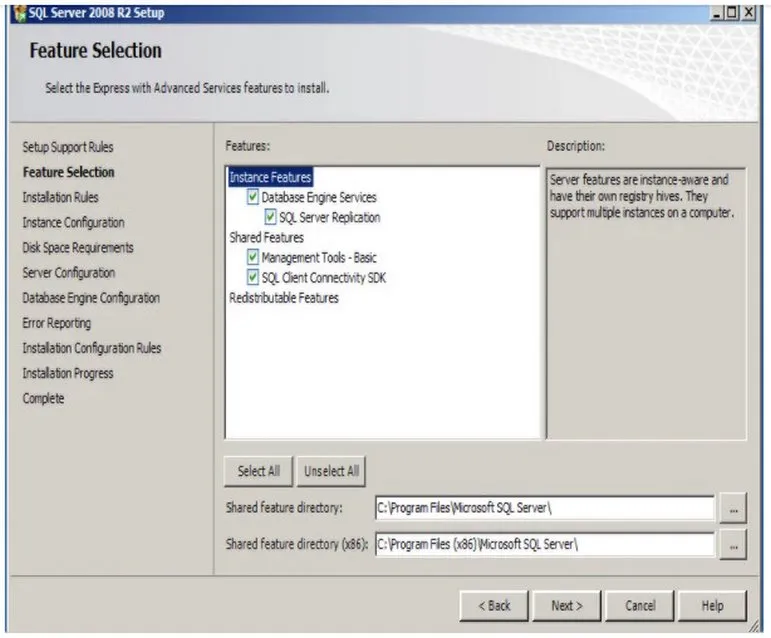The height and width of the screenshot is (638, 771).
Task: Click the window resize grip corner
Action: pyautogui.click(x=753, y=626)
